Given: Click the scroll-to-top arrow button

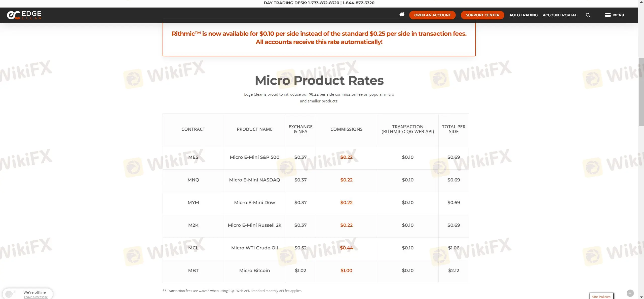Looking at the screenshot, I should point(630,293).
